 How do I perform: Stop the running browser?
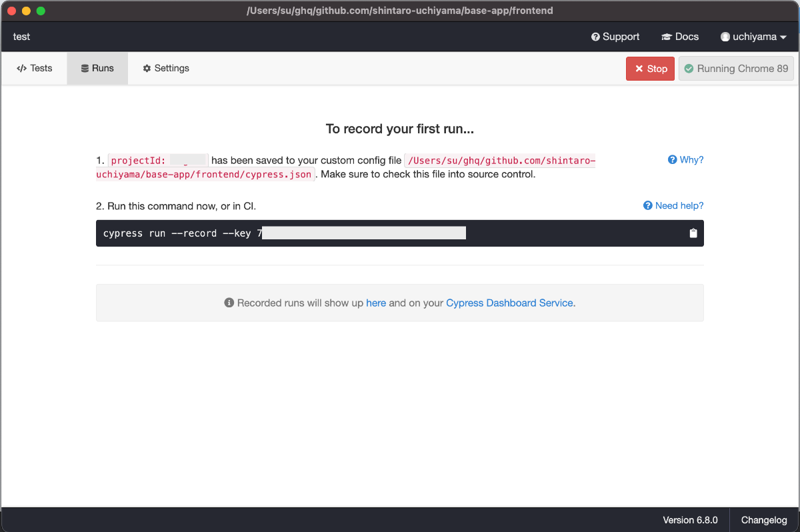(x=650, y=69)
